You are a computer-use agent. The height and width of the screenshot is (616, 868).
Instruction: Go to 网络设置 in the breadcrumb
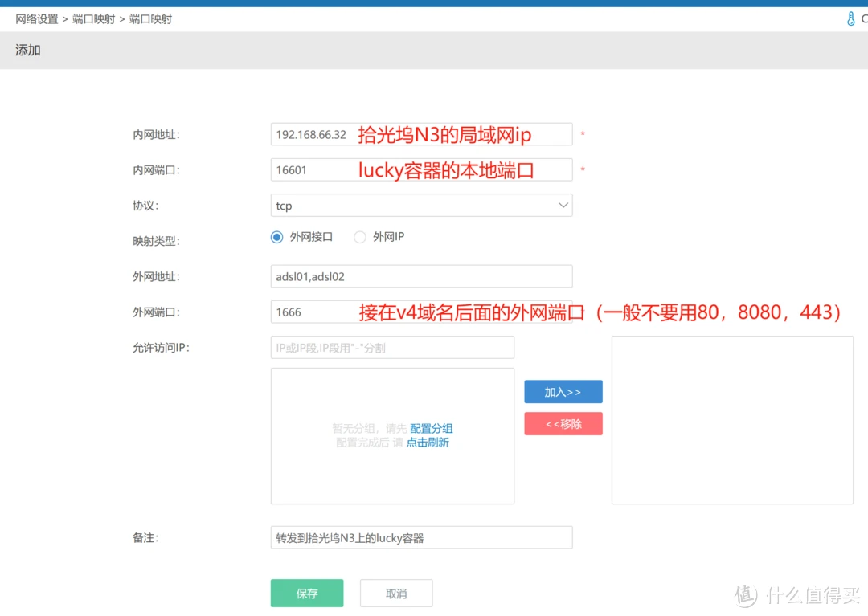37,18
